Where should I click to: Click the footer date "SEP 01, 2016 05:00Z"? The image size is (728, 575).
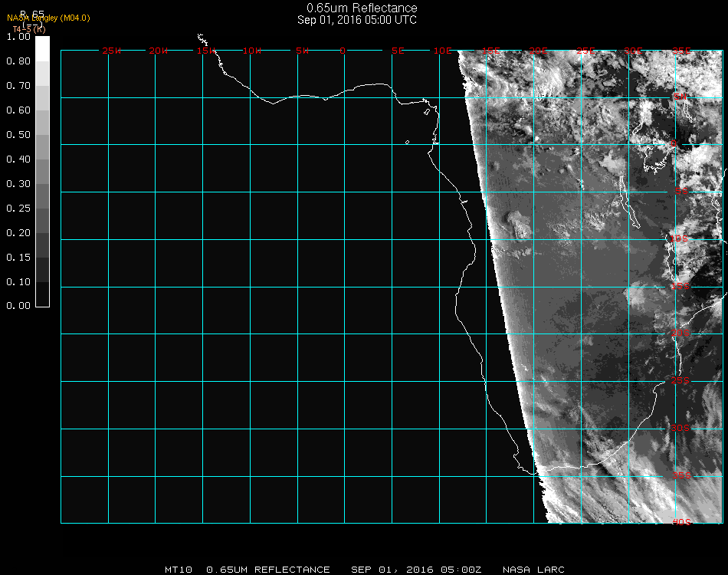[416, 570]
